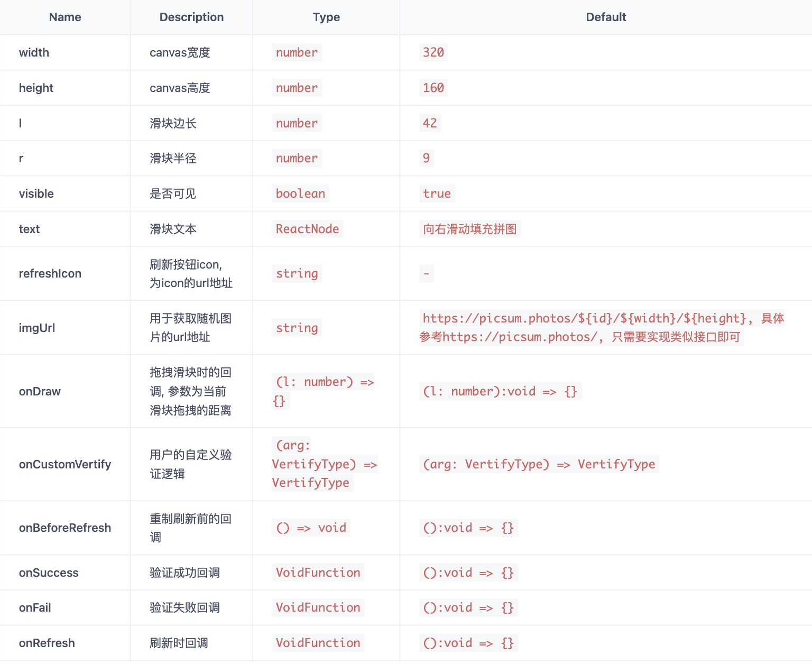Image resolution: width=812 pixels, height=664 pixels.
Task: Click the 'string' type in imgUrl row
Action: coord(297,328)
